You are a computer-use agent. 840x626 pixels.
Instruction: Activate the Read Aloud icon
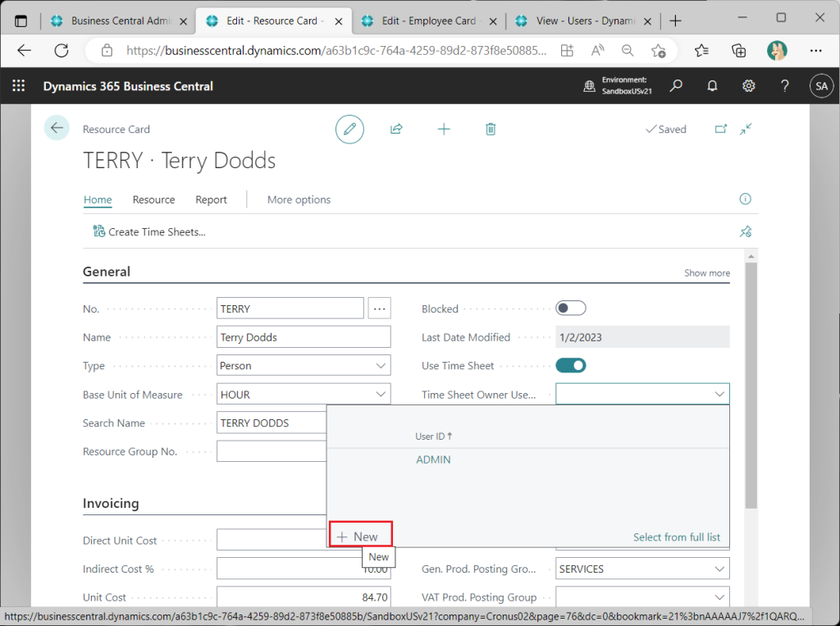click(597, 51)
